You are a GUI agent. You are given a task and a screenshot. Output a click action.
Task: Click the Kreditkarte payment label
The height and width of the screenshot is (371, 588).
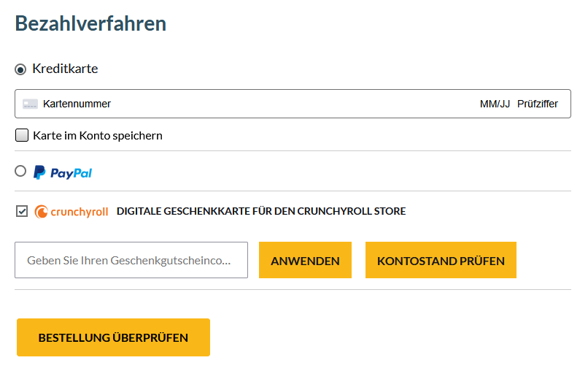pyautogui.click(x=65, y=69)
